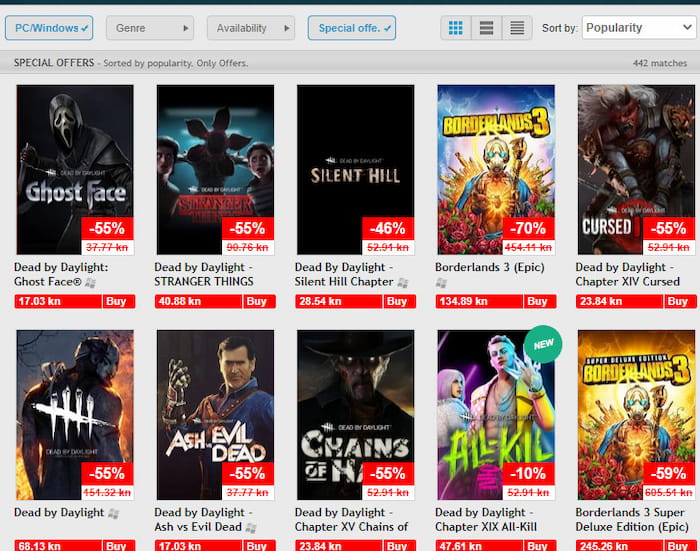The image size is (700, 551).
Task: Open 'Borderlands 3 (Epic)' title link
Action: tap(490, 267)
